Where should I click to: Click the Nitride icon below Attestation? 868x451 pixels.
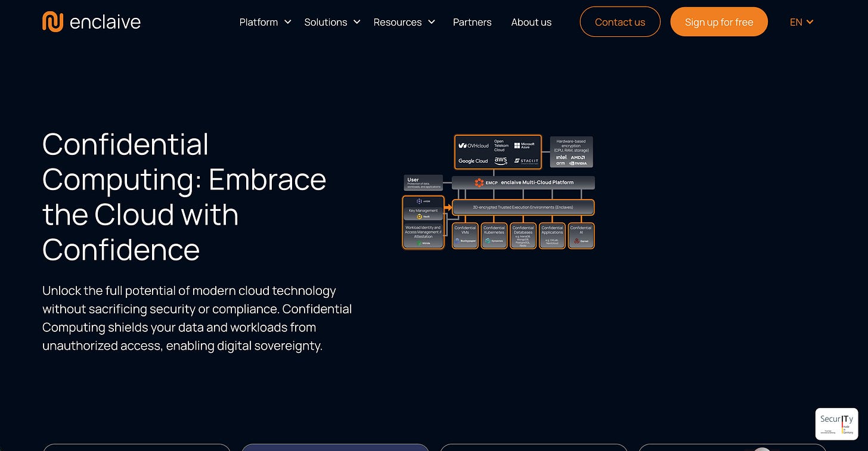click(419, 243)
